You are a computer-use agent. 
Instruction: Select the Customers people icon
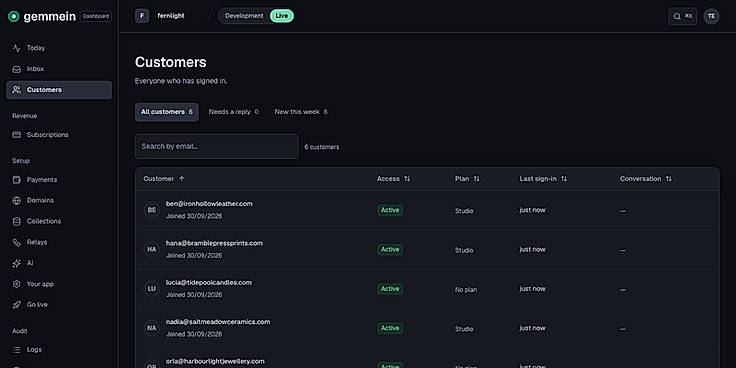coord(16,90)
